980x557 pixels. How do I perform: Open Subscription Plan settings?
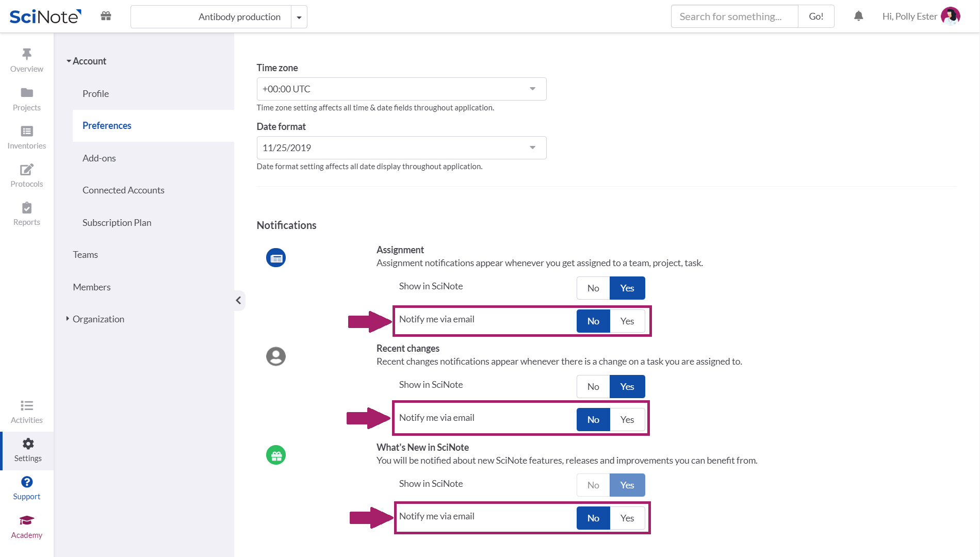117,222
